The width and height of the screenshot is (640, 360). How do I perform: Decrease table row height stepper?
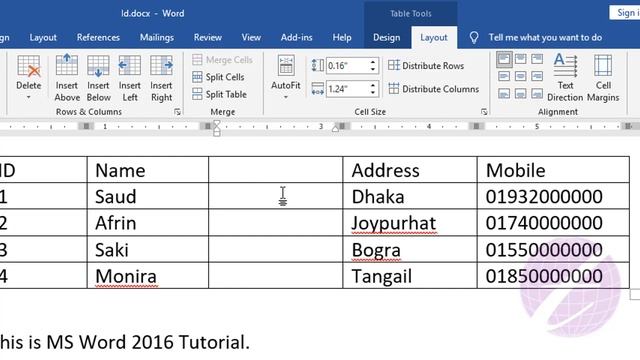[x=373, y=70]
